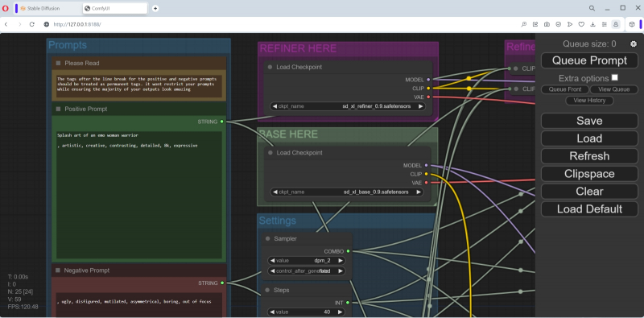
Task: Click the new tab plus icon
Action: (155, 8)
